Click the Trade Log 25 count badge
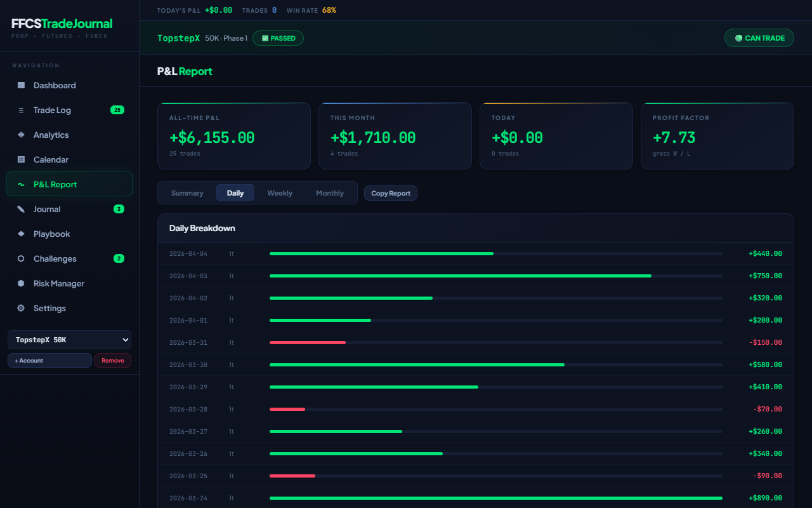This screenshot has width=812, height=508. (117, 110)
